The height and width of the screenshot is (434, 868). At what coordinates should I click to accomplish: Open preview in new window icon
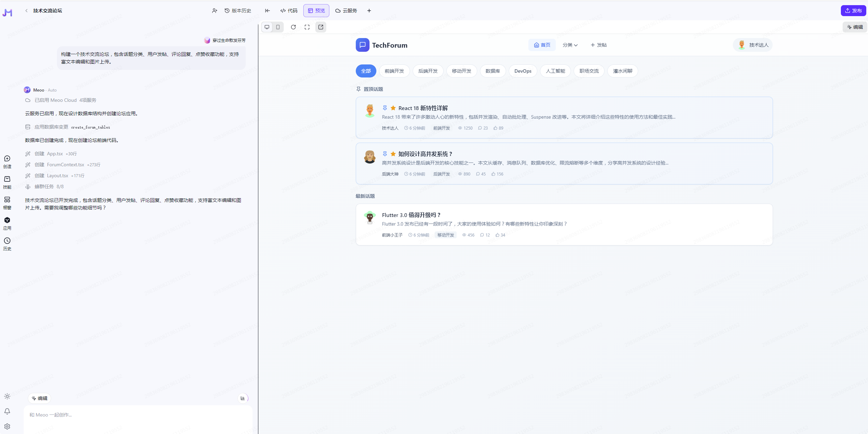click(x=321, y=27)
